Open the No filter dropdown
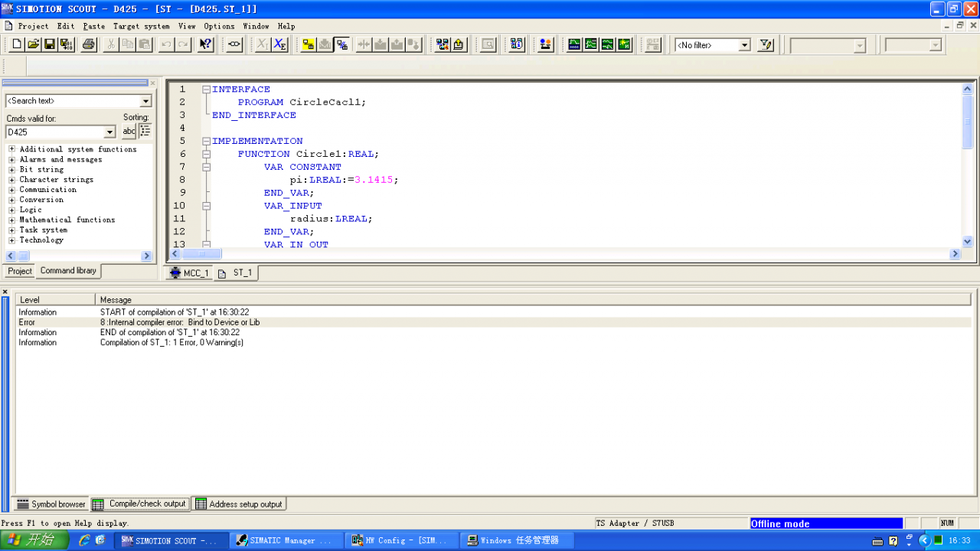 point(744,45)
